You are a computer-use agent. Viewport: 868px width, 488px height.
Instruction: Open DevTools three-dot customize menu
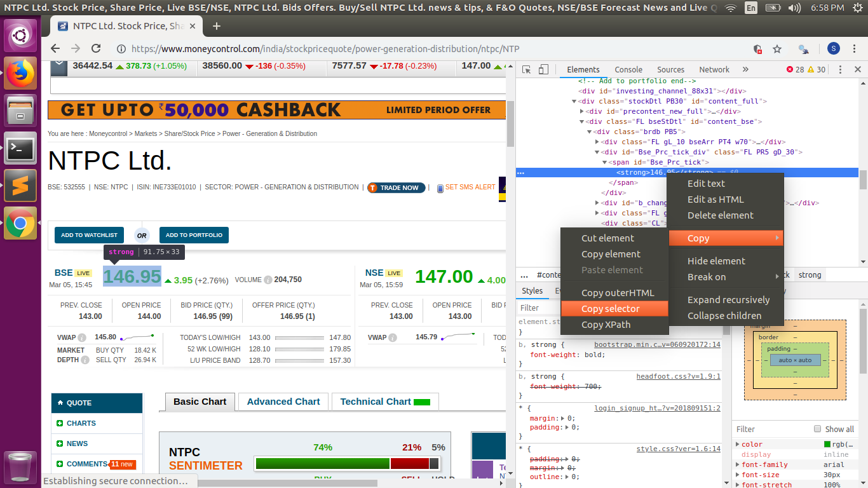[840, 69]
